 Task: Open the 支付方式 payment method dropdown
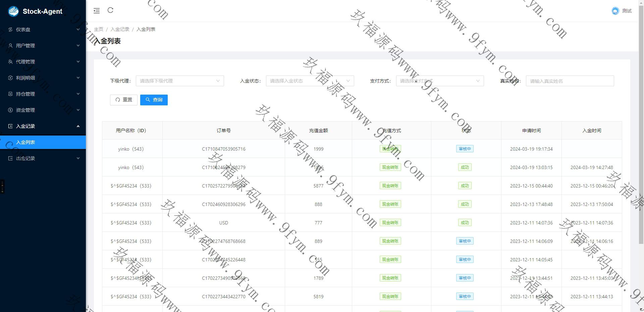pyautogui.click(x=439, y=81)
